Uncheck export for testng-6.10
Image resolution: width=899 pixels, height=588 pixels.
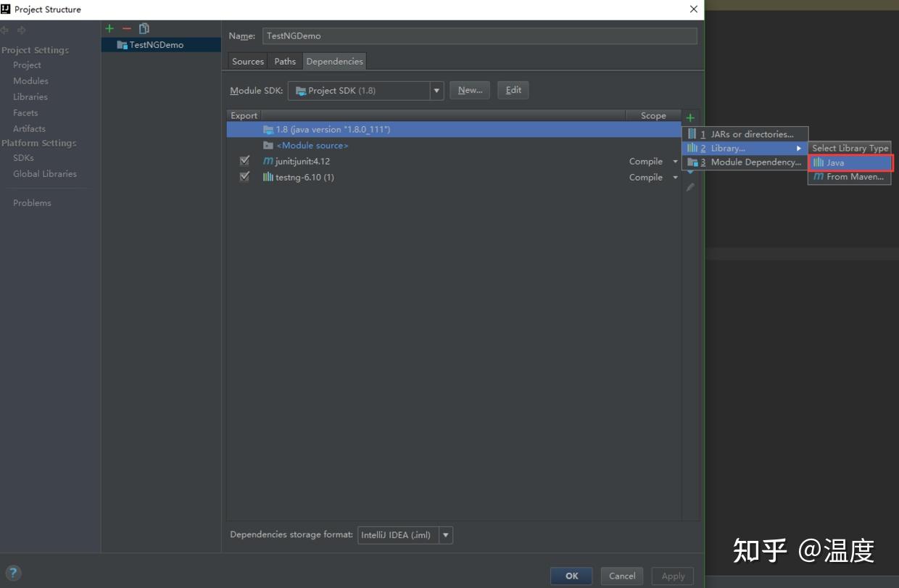(x=244, y=176)
